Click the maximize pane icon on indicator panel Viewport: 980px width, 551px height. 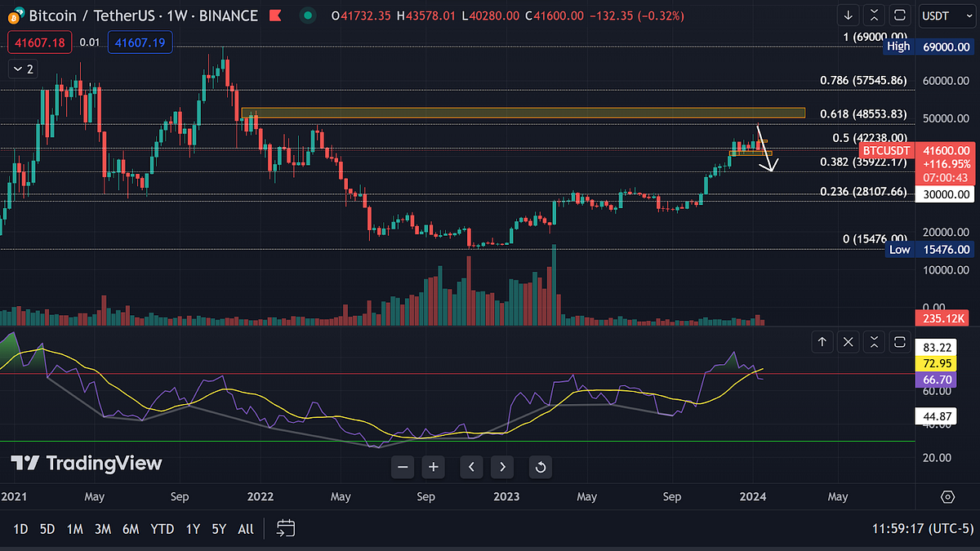899,341
